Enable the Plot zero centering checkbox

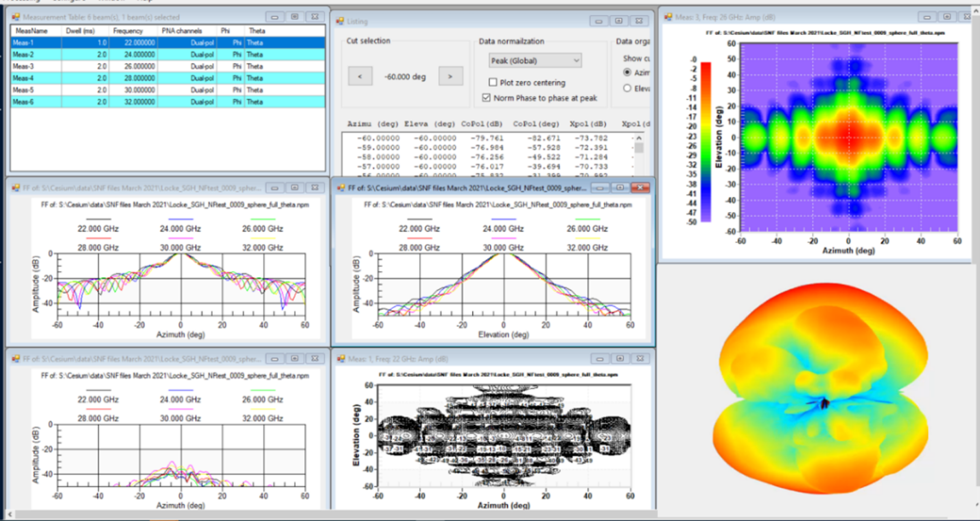point(493,82)
